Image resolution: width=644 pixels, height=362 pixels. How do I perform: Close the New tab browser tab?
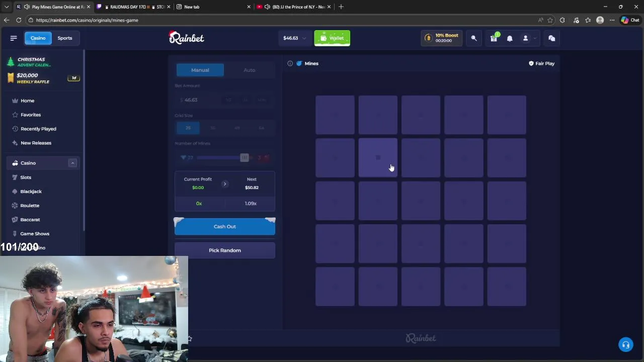click(249, 7)
